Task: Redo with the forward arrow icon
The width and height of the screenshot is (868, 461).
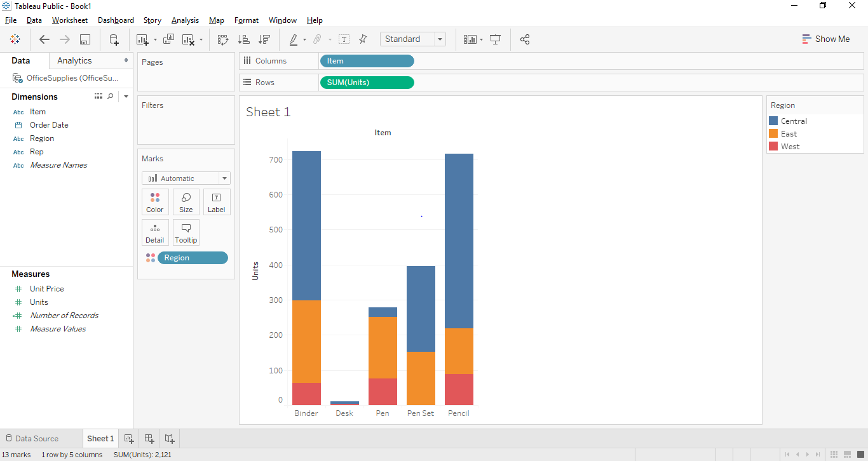Action: [65, 39]
